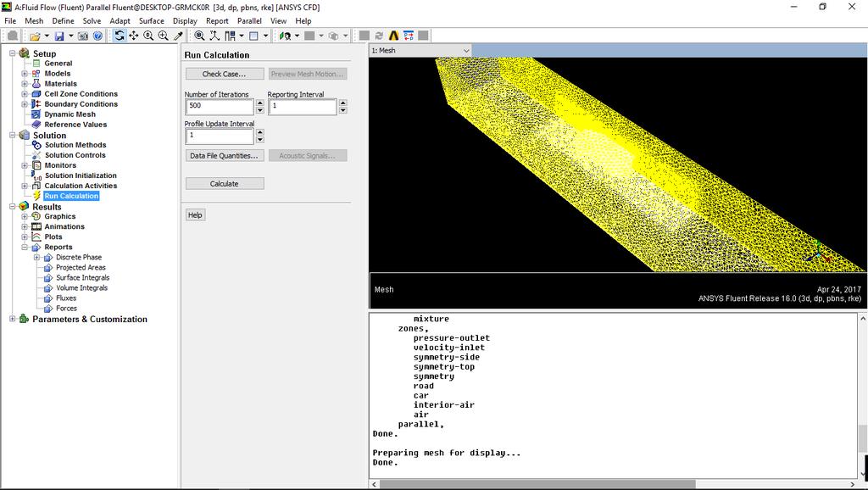The height and width of the screenshot is (490, 868).
Task: Click the yellow ANSYS logo toolbar icon
Action: (x=393, y=36)
